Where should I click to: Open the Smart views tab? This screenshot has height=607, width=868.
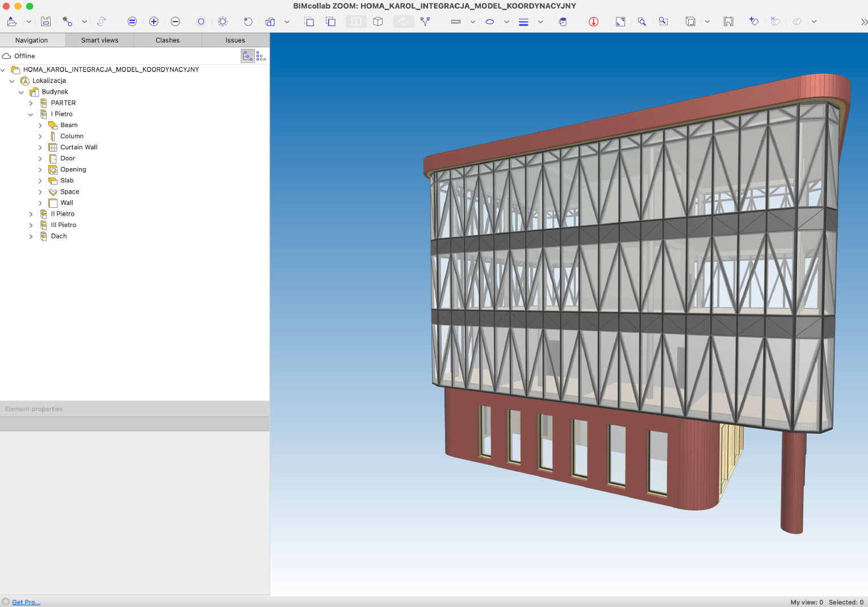pos(99,40)
